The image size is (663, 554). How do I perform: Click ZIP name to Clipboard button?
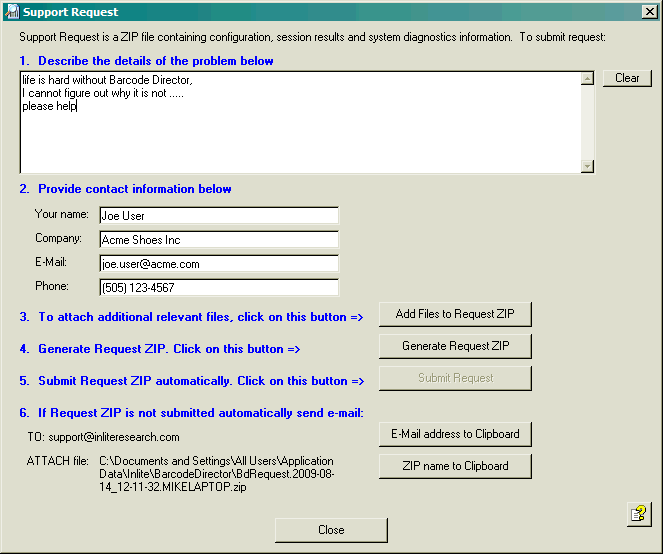(x=455, y=466)
